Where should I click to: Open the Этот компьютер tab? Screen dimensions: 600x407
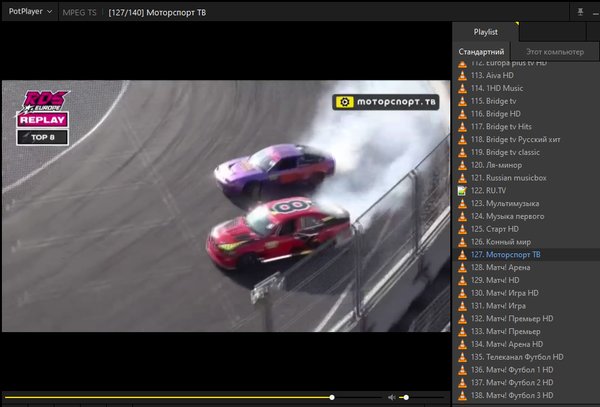(553, 51)
